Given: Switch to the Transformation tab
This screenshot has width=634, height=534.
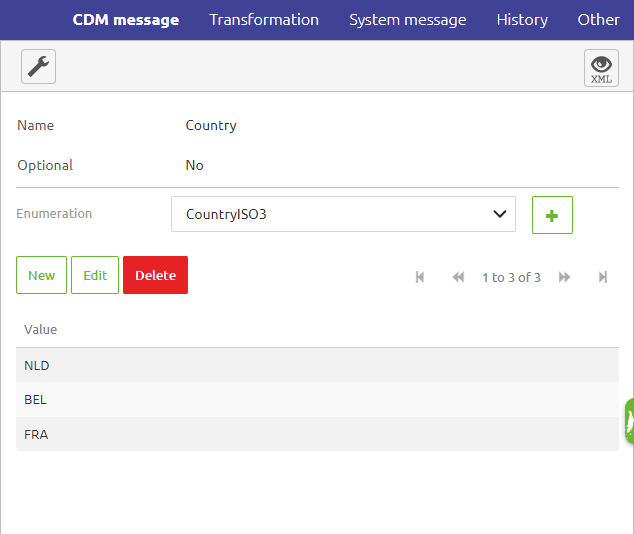Looking at the screenshot, I should click(x=264, y=20).
